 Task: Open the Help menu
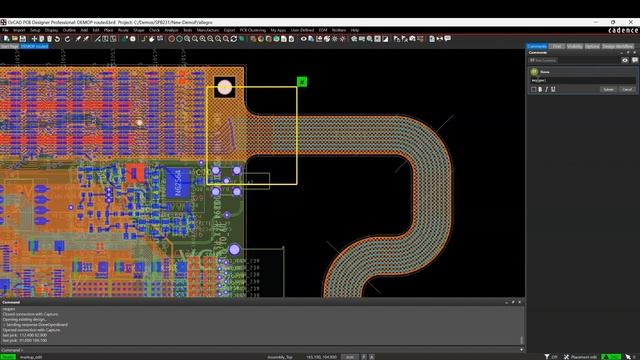point(355,30)
